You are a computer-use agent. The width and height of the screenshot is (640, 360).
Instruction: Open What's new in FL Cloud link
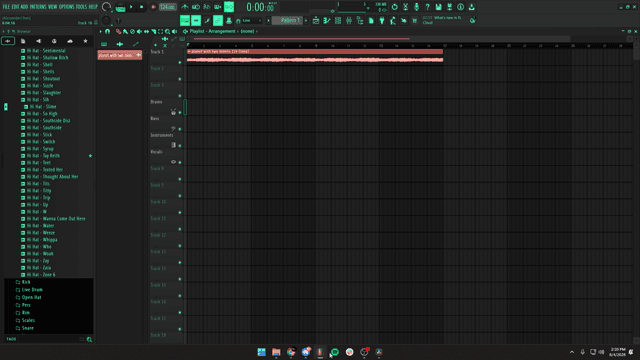click(x=443, y=20)
